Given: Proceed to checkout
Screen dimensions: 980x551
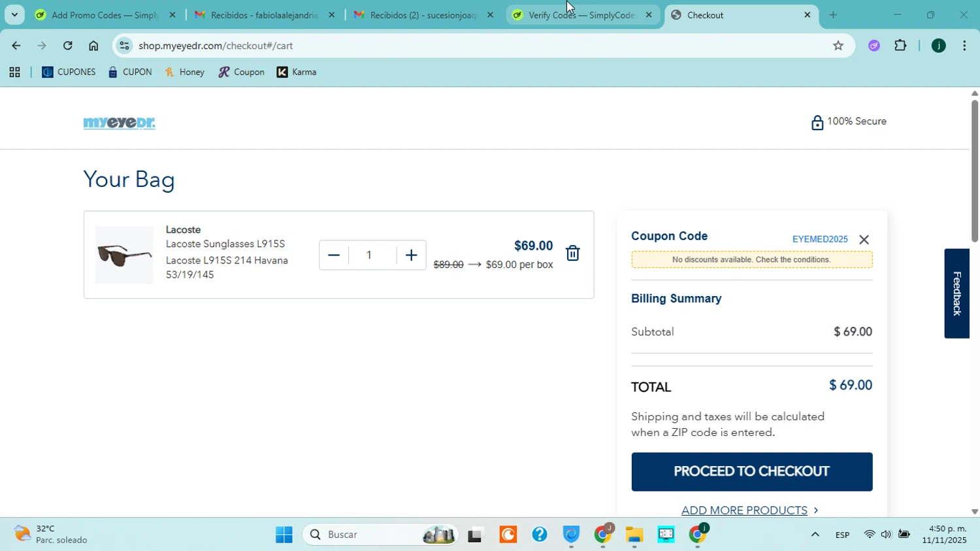Looking at the screenshot, I should 751,472.
